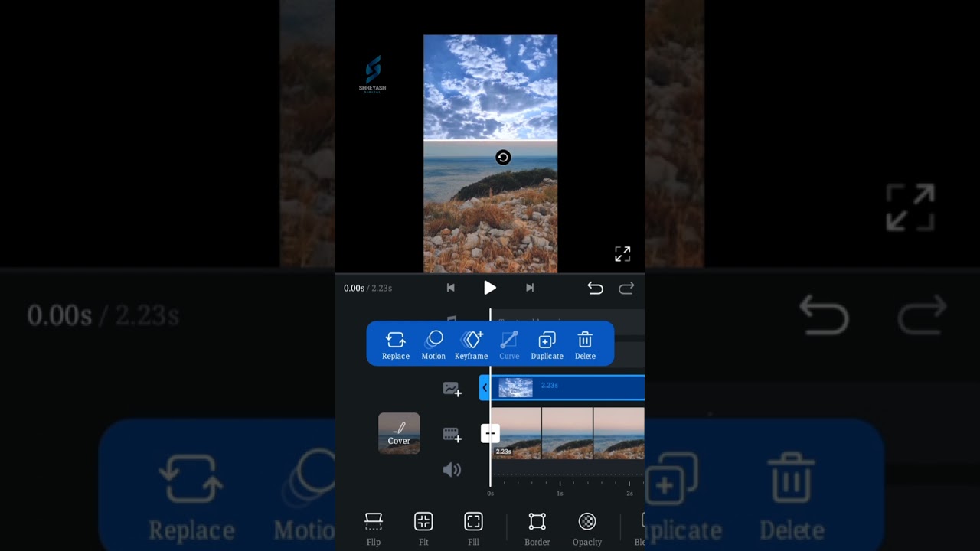
Task: Apply the Fit option
Action: pos(423,529)
